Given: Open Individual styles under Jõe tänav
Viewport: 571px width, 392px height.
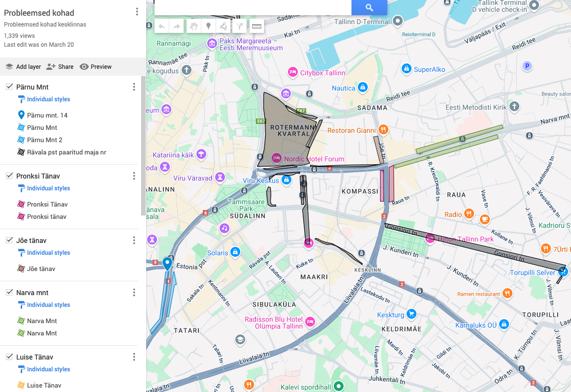Looking at the screenshot, I should [44, 253].
